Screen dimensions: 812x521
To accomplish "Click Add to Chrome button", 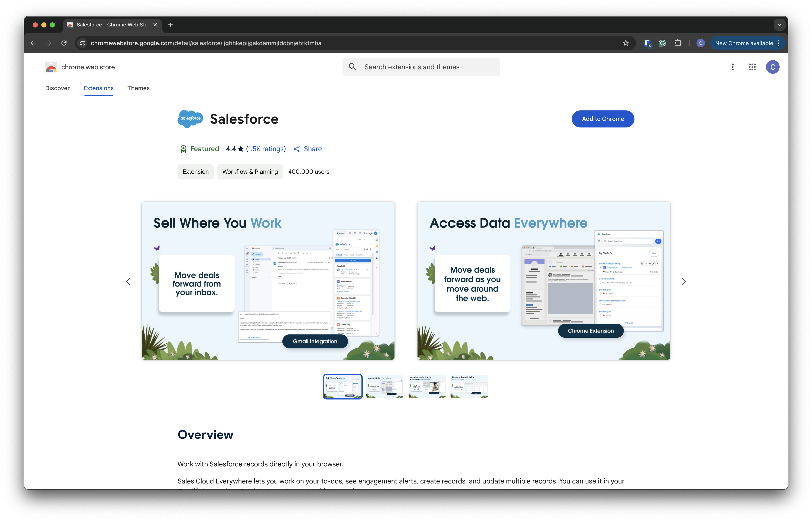I will click(603, 119).
